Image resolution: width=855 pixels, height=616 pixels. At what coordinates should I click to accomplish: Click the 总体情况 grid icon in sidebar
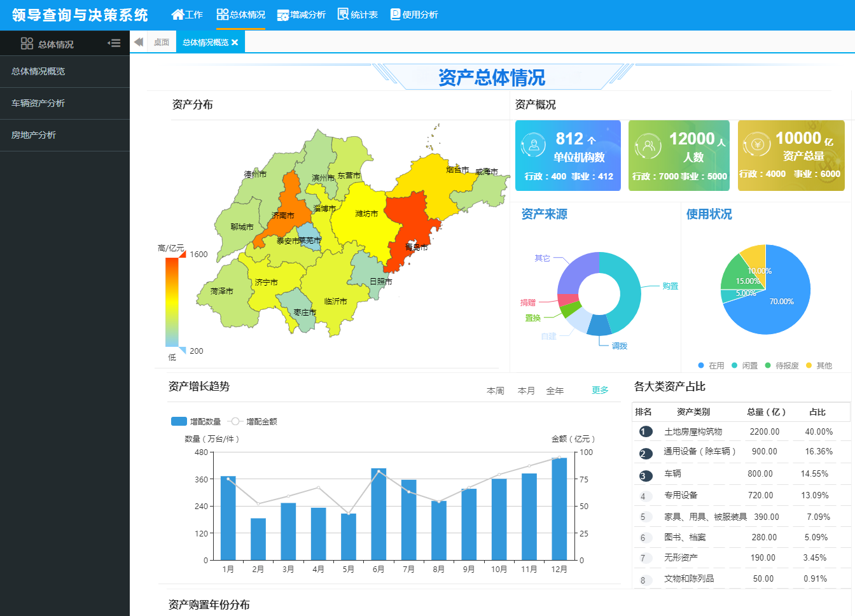click(x=27, y=43)
